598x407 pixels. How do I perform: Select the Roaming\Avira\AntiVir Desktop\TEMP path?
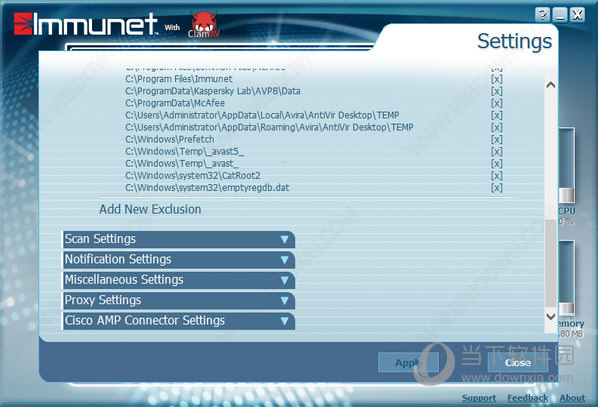[x=269, y=127]
